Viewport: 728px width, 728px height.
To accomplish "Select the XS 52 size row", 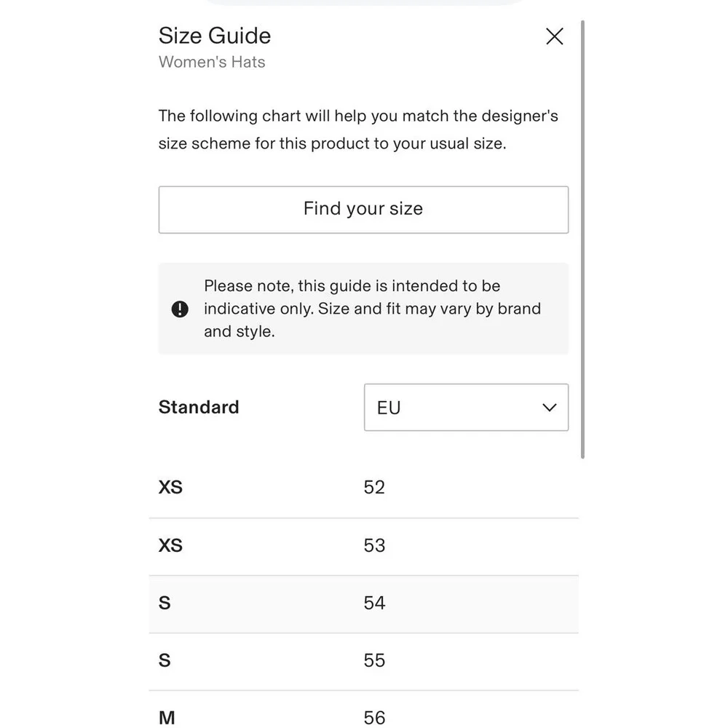I will (363, 488).
